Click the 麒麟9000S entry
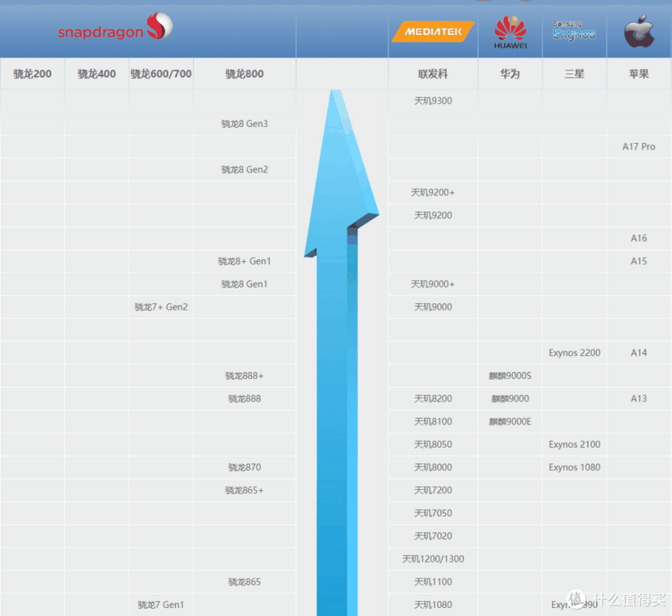 510,376
